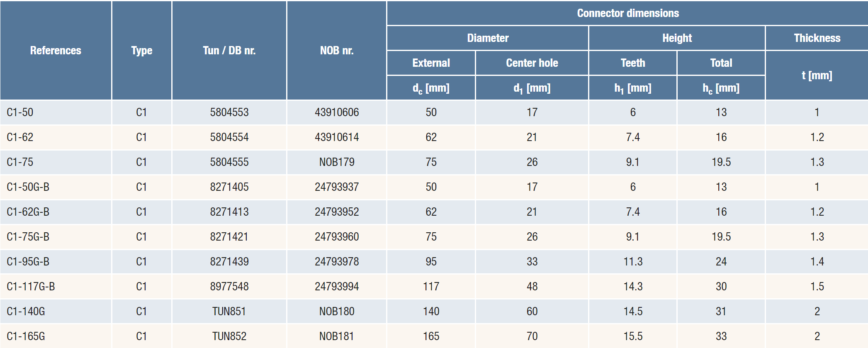
Task: Select NOB number 43910606
Action: (x=336, y=112)
